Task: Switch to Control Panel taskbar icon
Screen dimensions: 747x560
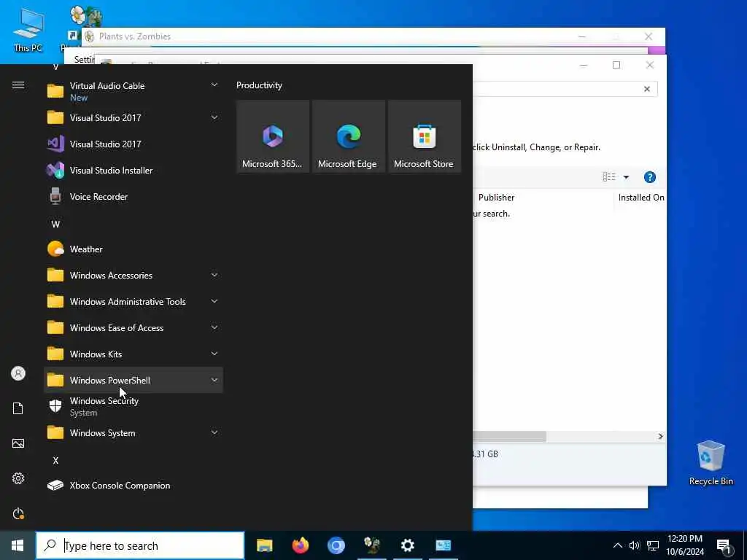Action: point(443,545)
